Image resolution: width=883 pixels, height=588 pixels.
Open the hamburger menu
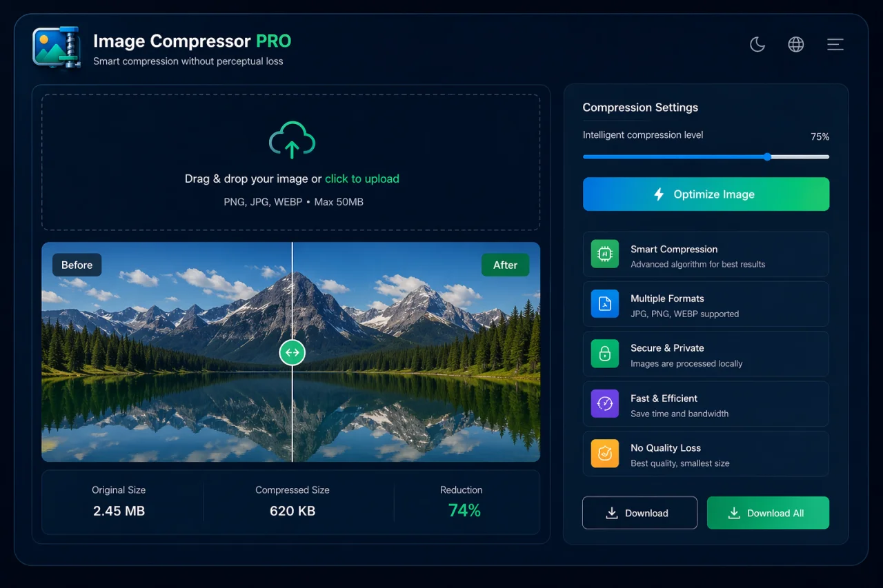coord(835,45)
